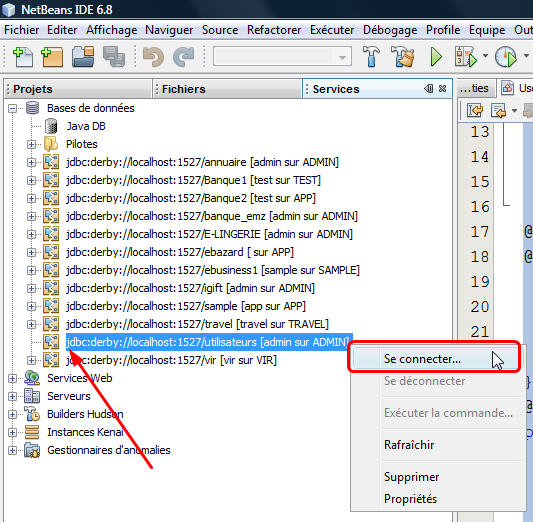
Task: Open the Source menu
Action: (x=220, y=30)
